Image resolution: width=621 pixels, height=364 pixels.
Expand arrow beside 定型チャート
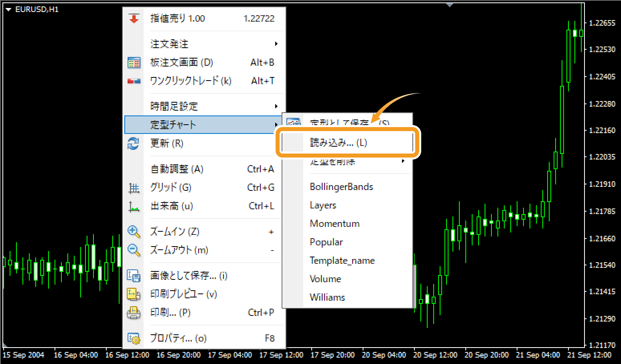276,125
